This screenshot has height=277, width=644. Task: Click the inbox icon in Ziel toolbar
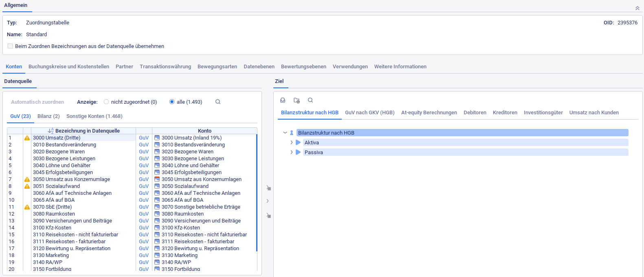coord(283,100)
